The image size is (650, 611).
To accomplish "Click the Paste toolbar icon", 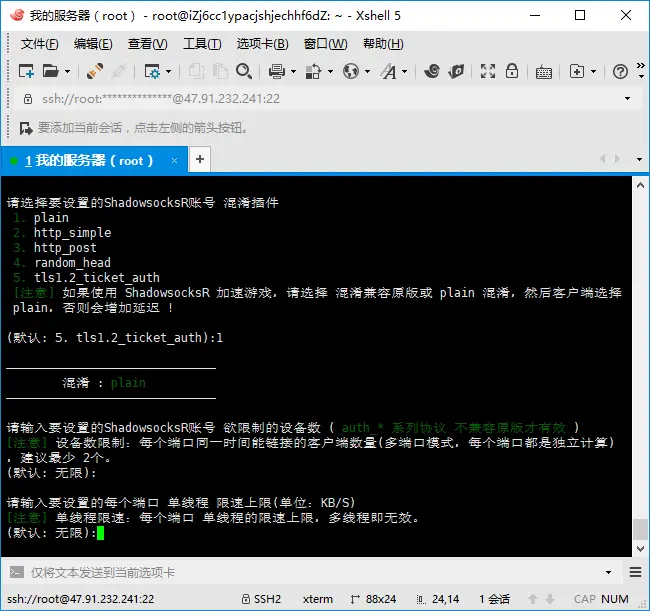I will 220,71.
